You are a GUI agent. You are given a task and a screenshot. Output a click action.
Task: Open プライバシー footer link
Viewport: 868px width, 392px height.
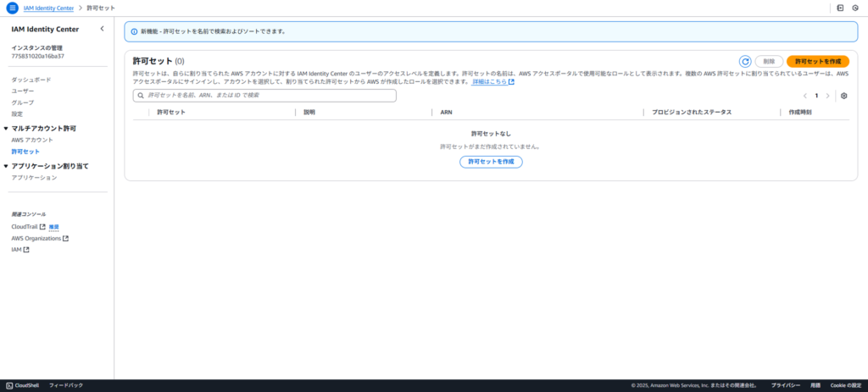coord(786,385)
